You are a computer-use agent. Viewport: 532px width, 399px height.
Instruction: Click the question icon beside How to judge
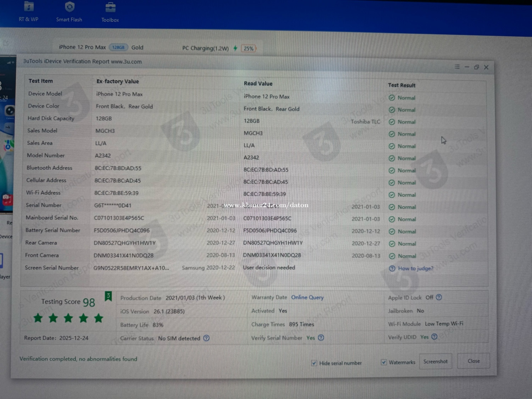coord(392,268)
